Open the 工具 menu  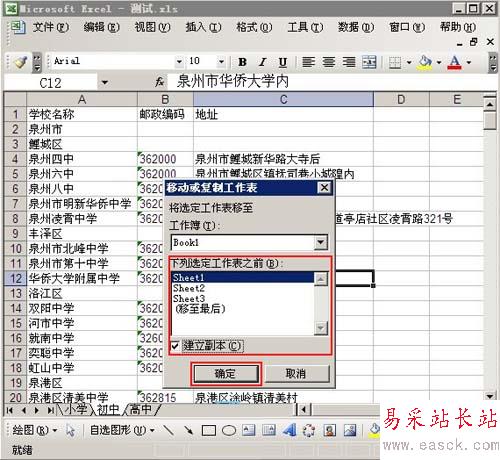pyautogui.click(x=305, y=27)
